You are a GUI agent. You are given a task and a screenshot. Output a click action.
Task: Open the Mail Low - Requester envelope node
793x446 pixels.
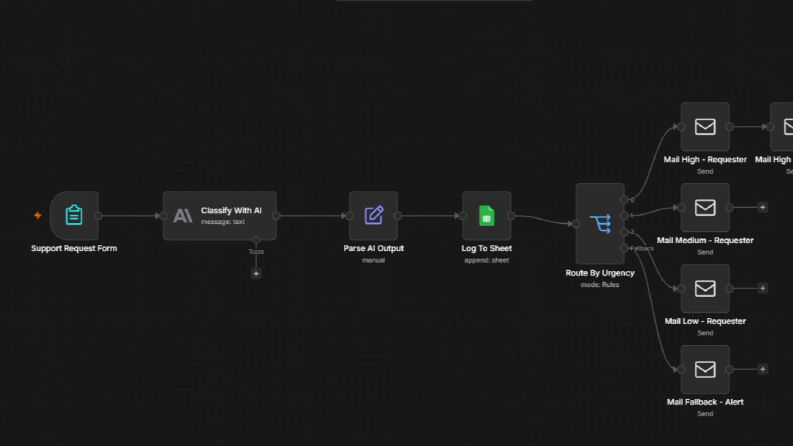tap(705, 288)
